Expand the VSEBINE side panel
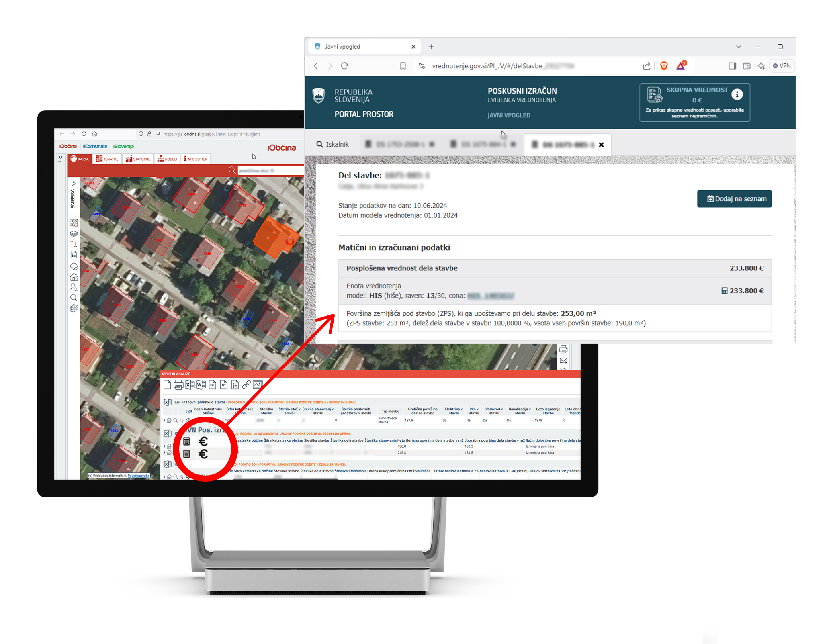The height and width of the screenshot is (644, 831). point(74,184)
